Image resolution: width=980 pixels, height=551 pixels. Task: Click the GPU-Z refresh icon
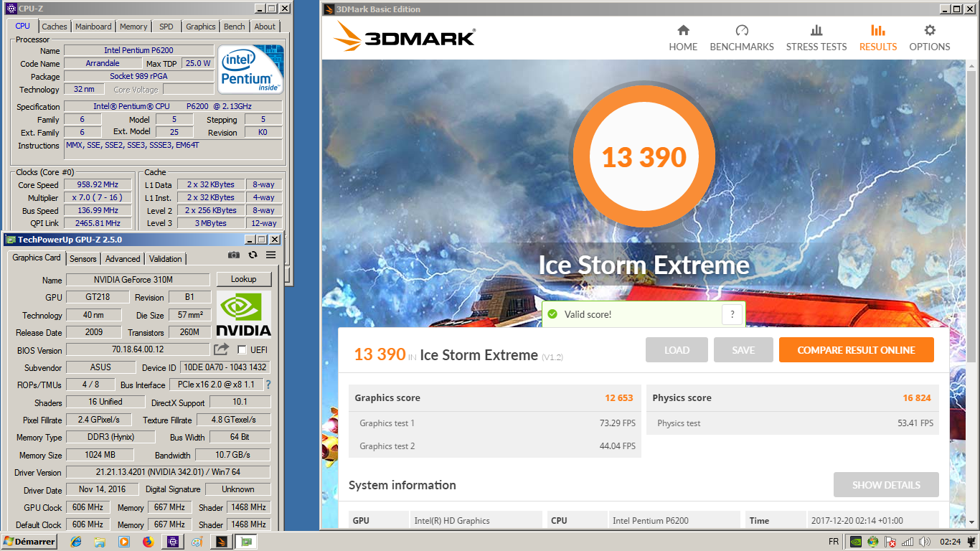coord(253,255)
